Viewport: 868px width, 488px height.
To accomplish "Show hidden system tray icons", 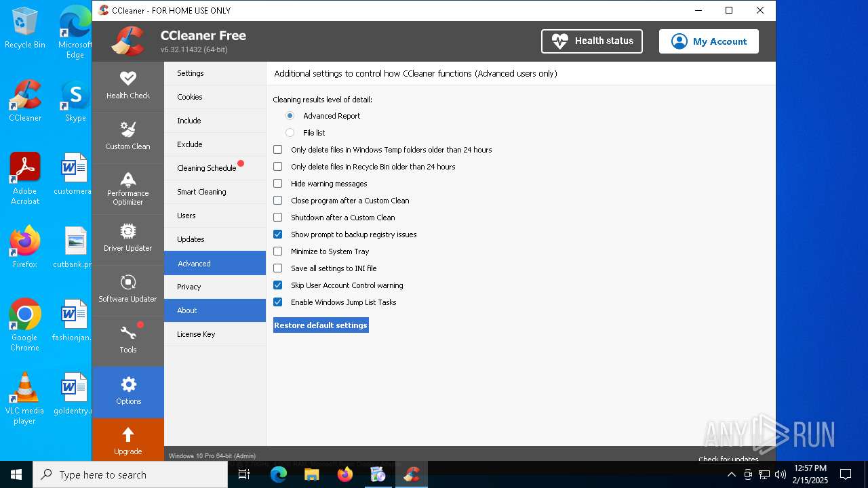I will point(731,474).
